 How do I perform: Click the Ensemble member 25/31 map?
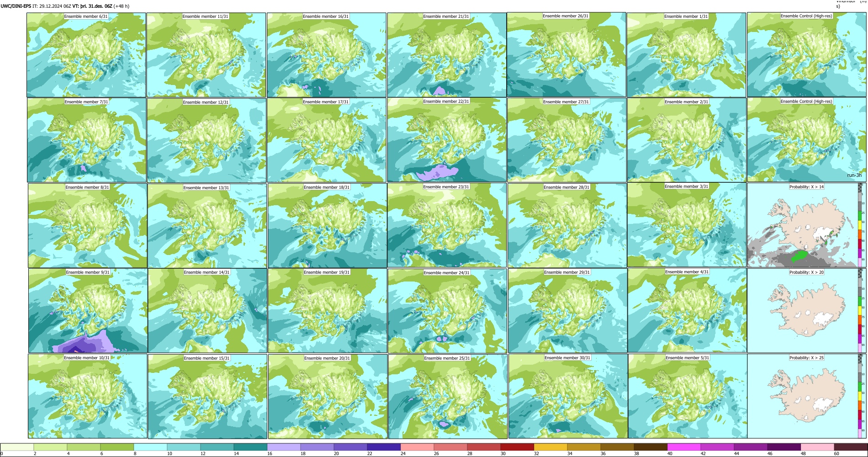click(x=448, y=396)
